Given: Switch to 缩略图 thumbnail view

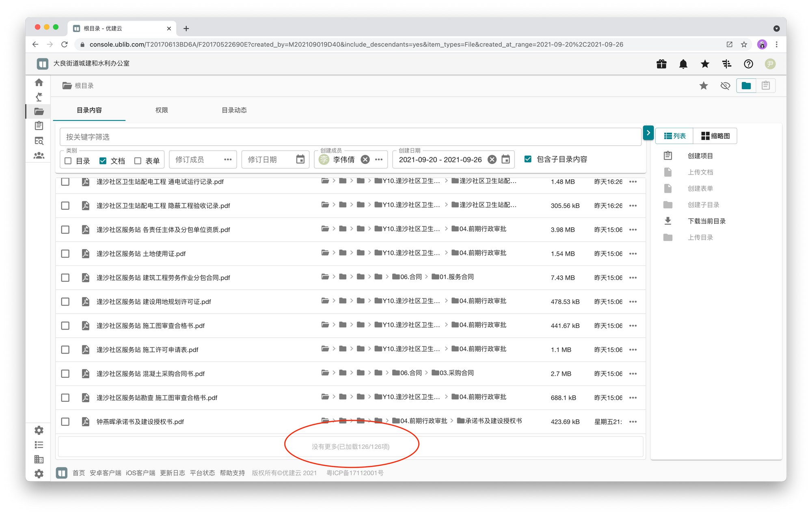Looking at the screenshot, I should click(x=715, y=136).
